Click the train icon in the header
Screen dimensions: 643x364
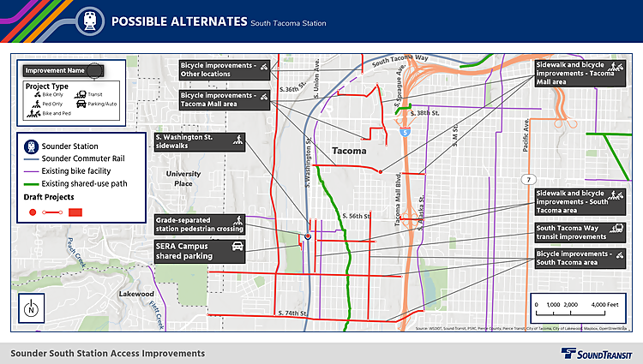(x=89, y=21)
